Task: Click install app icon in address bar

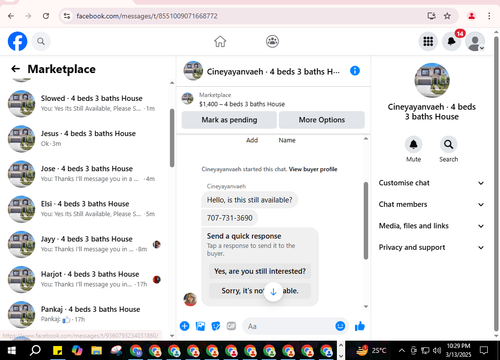Action: (x=431, y=16)
